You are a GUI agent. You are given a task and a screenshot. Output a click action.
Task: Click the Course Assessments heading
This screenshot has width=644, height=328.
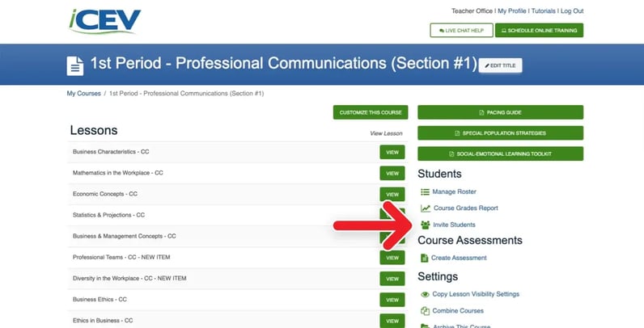[x=470, y=240]
